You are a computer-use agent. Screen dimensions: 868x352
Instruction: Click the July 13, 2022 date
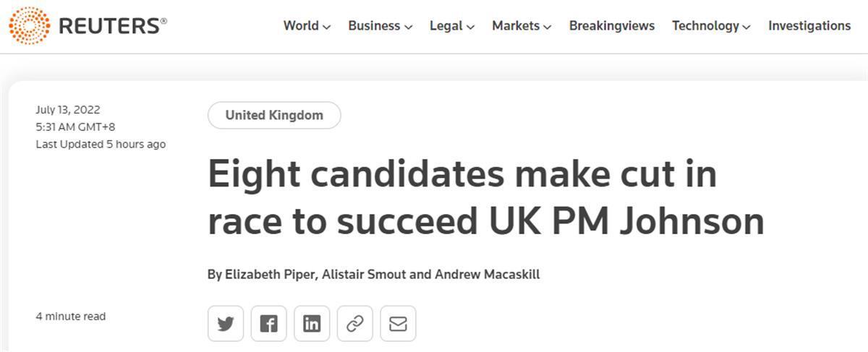[x=68, y=110]
